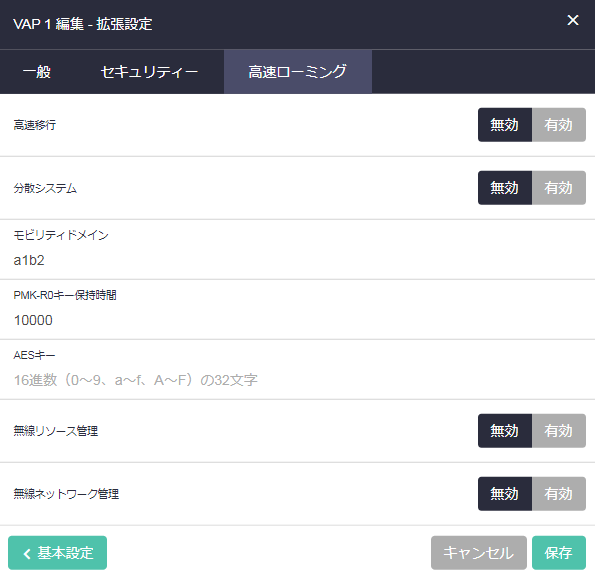Viewport: 595px width, 579px height.
Task: Disable 無線リソース管理 with 無効
Action: point(504,431)
